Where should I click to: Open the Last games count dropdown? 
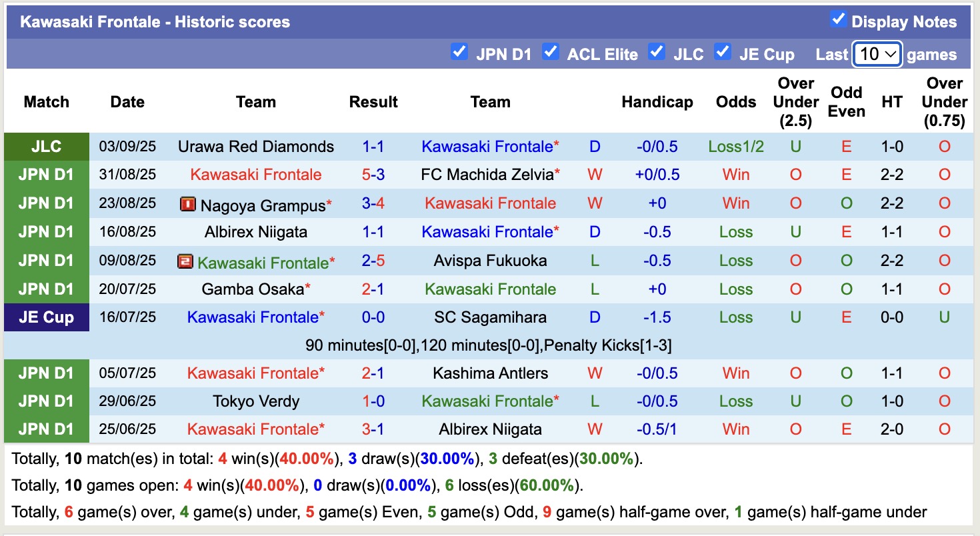(877, 54)
